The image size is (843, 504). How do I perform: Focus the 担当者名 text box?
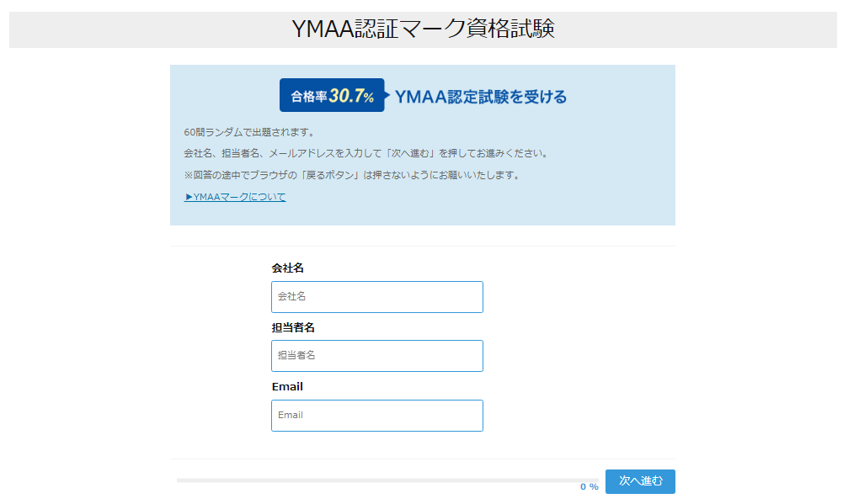(x=377, y=356)
